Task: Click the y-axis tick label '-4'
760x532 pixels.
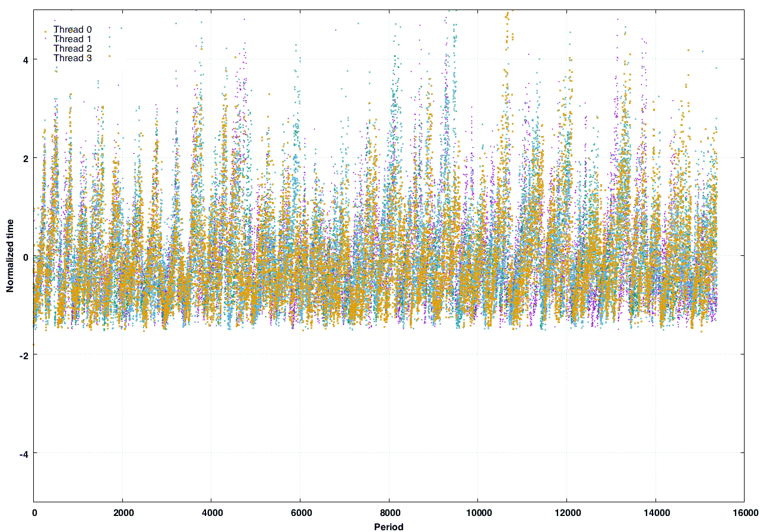Action: click(24, 454)
